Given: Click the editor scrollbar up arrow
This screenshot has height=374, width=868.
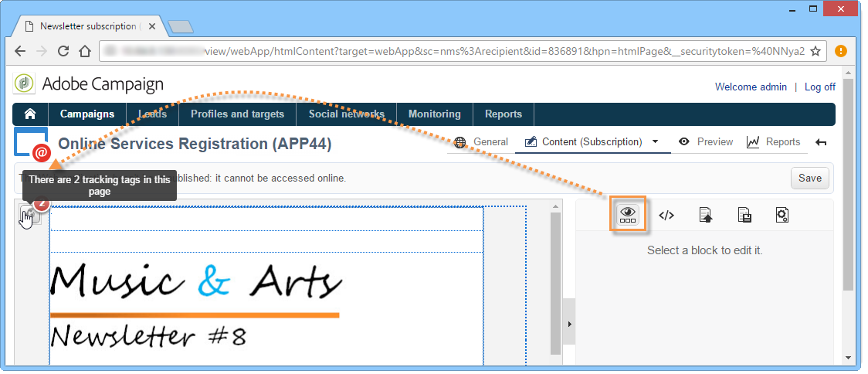Looking at the screenshot, I should click(x=556, y=206).
